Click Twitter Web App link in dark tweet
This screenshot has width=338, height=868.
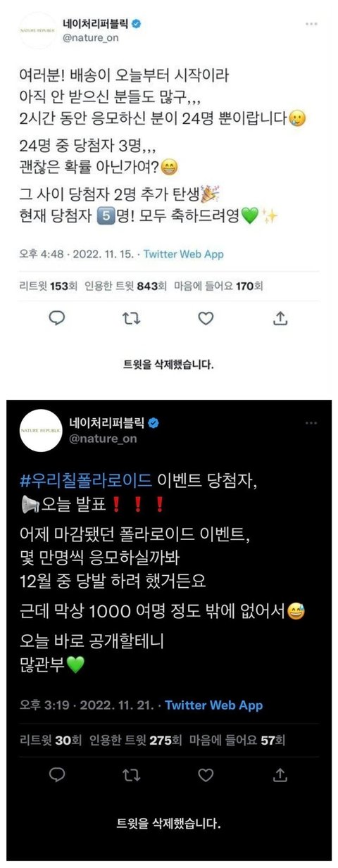213,705
